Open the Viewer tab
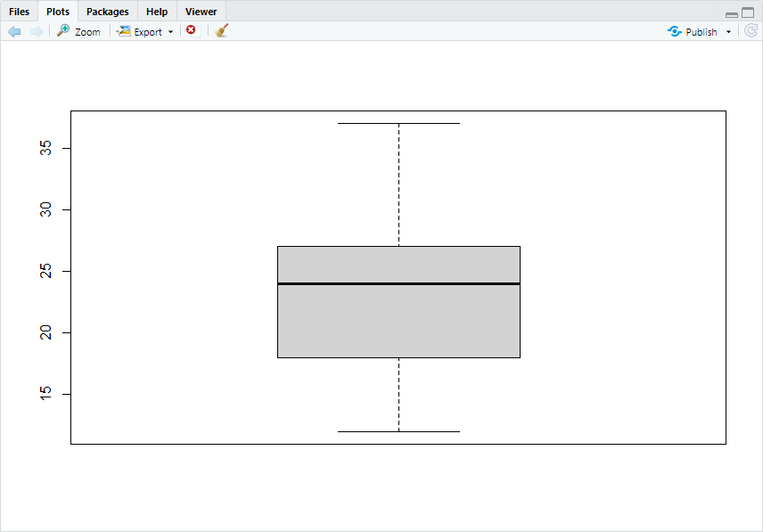763x532 pixels. (x=201, y=12)
